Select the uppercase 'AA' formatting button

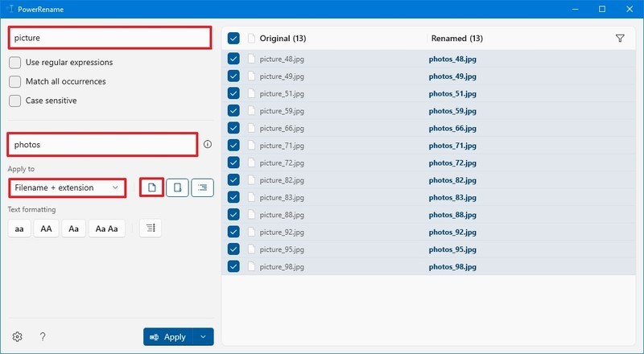point(46,228)
